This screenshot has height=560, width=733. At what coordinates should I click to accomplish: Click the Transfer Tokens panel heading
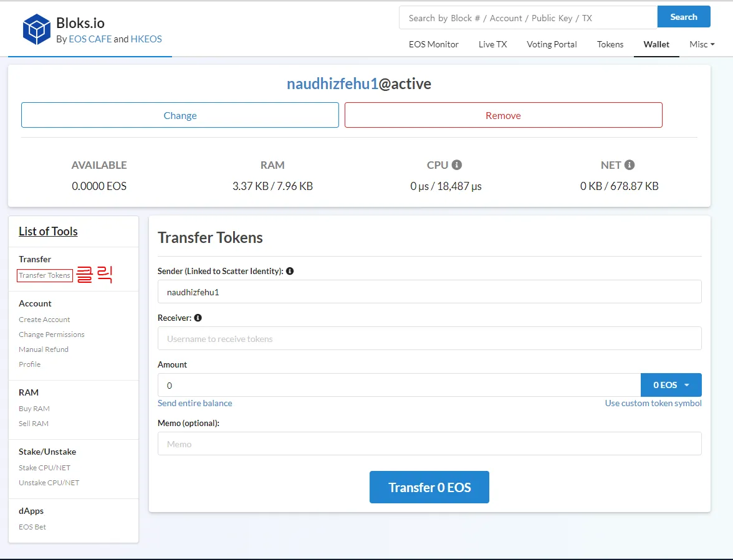[211, 237]
